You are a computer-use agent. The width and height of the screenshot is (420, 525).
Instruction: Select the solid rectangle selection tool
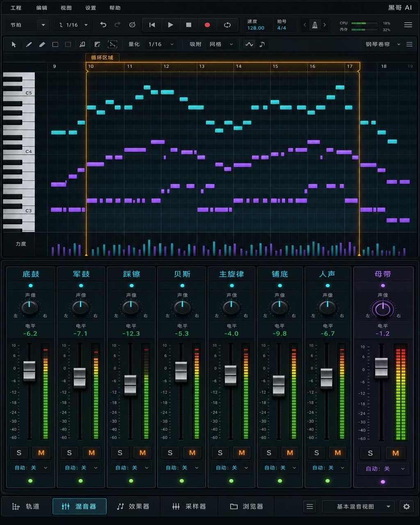(x=55, y=44)
